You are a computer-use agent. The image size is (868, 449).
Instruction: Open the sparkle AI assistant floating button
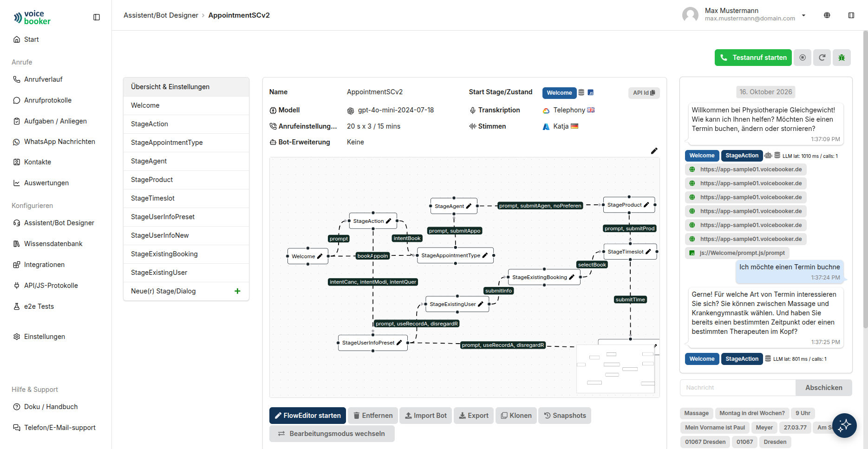[x=844, y=425]
